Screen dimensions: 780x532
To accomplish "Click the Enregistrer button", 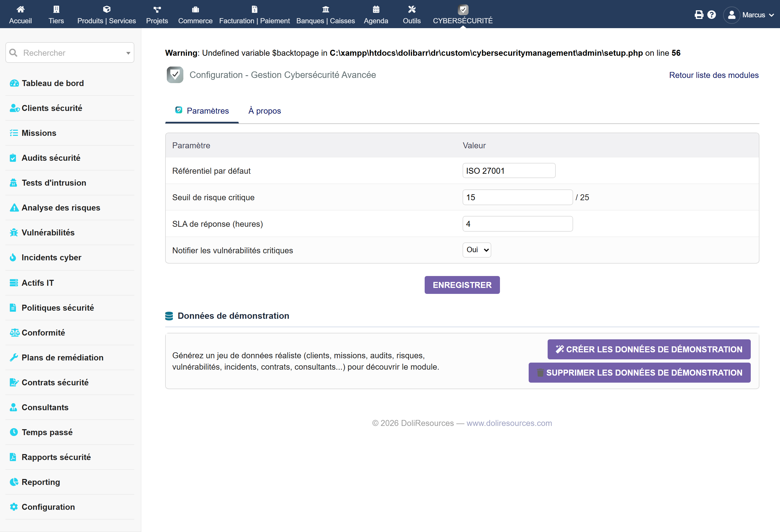I will coord(462,285).
